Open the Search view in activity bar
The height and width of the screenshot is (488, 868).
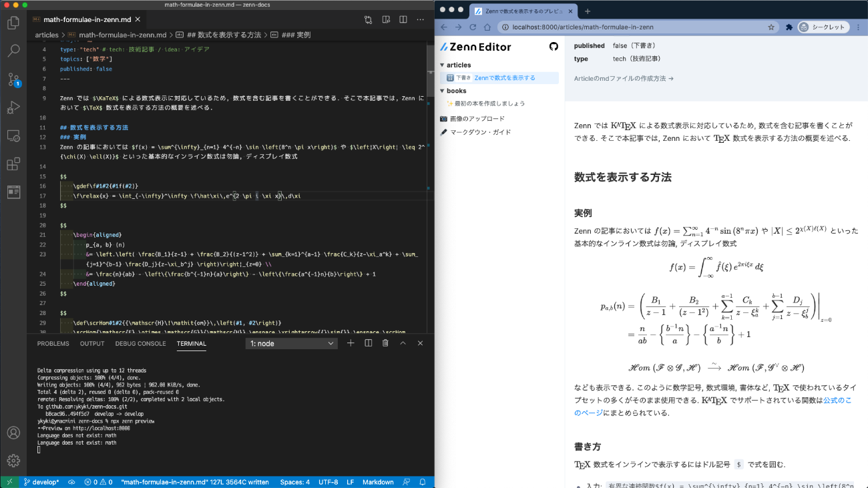13,51
